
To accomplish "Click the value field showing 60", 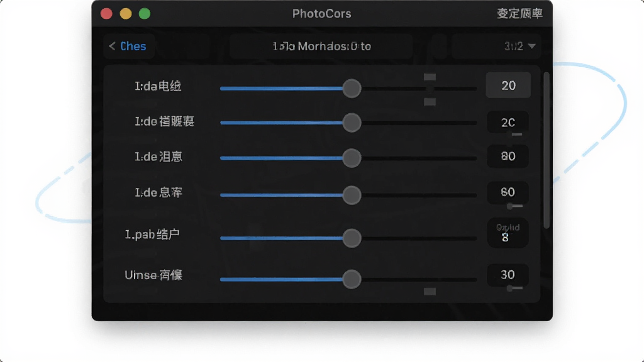I will click(508, 192).
